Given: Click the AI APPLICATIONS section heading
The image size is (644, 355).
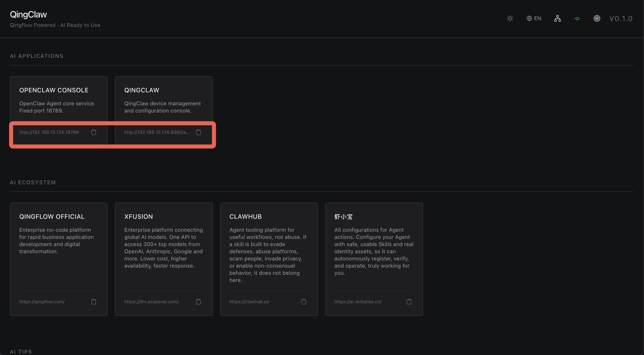Looking at the screenshot, I should (x=36, y=56).
